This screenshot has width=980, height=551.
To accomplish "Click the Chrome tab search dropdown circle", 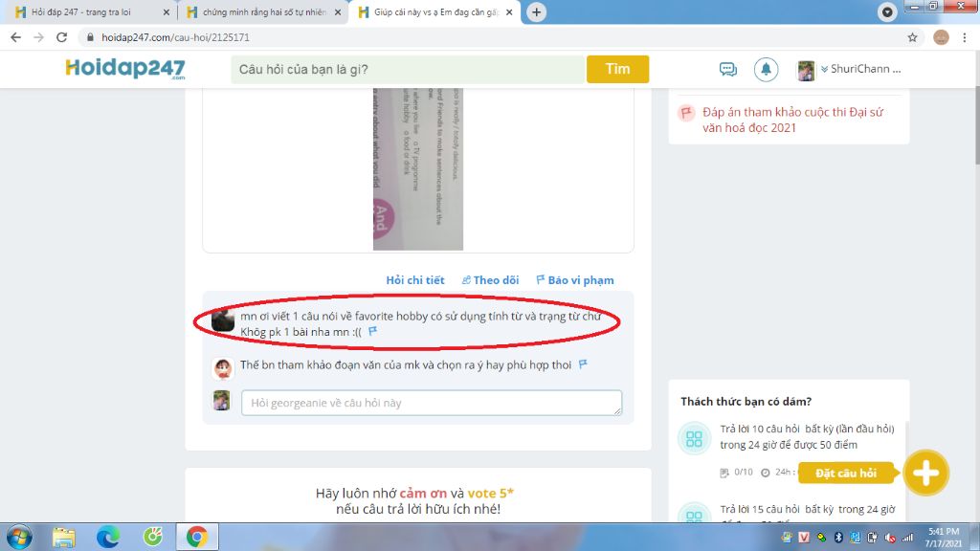I will pos(887,11).
